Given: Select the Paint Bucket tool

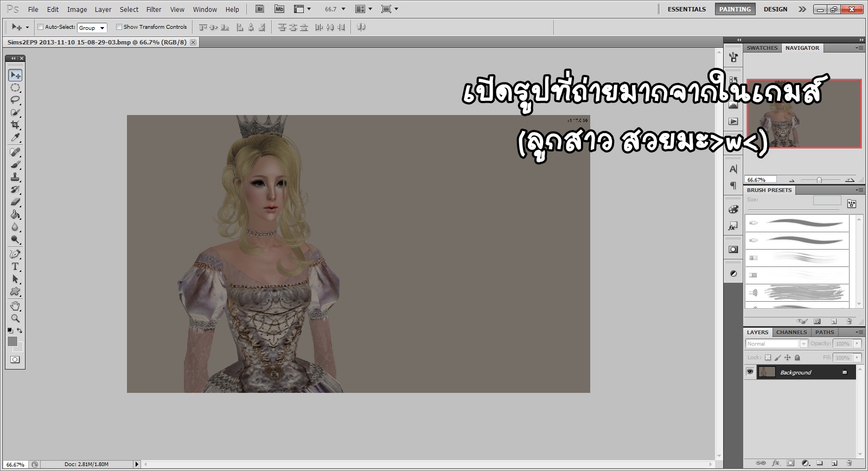Looking at the screenshot, I should tap(15, 214).
